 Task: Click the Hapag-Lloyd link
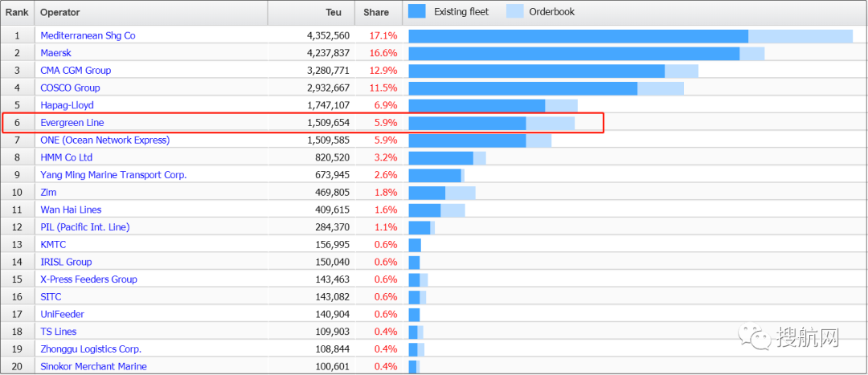coord(67,105)
